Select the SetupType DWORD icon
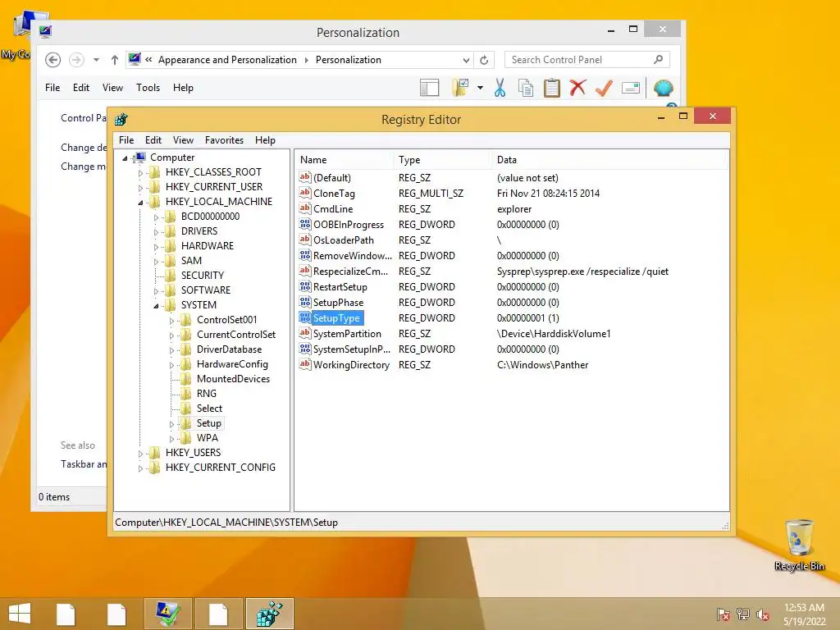The image size is (840, 630). [x=305, y=317]
